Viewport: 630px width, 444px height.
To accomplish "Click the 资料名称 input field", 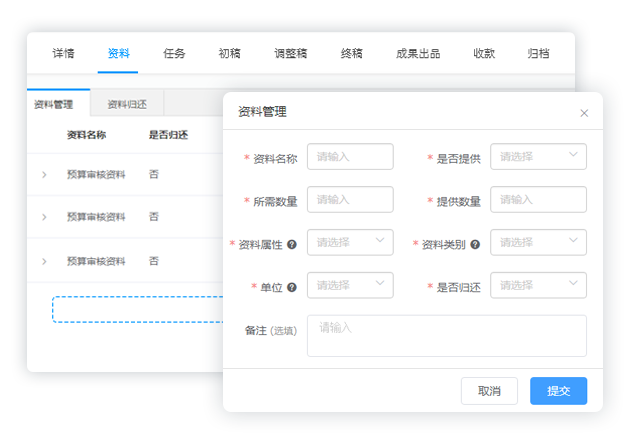I will [x=350, y=157].
